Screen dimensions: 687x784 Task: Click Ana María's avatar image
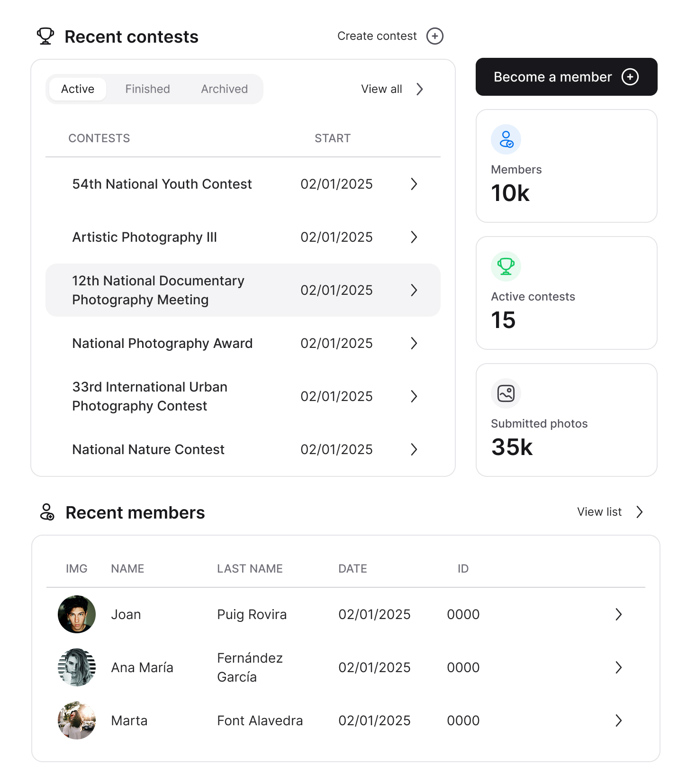(x=77, y=667)
